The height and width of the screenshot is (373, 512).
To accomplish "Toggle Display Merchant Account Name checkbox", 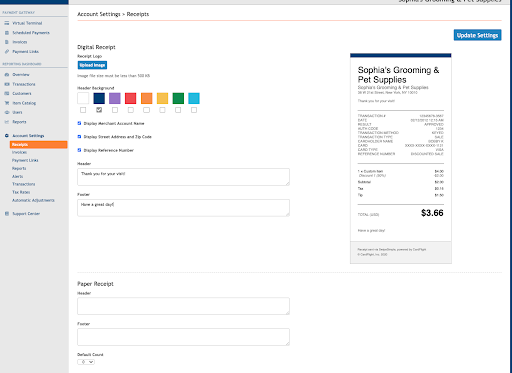I will tap(79, 123).
